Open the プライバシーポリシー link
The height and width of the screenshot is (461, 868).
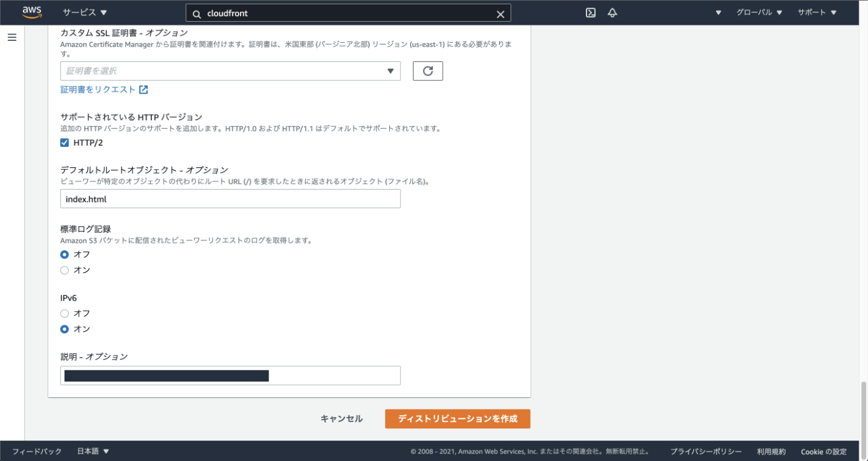(x=706, y=452)
